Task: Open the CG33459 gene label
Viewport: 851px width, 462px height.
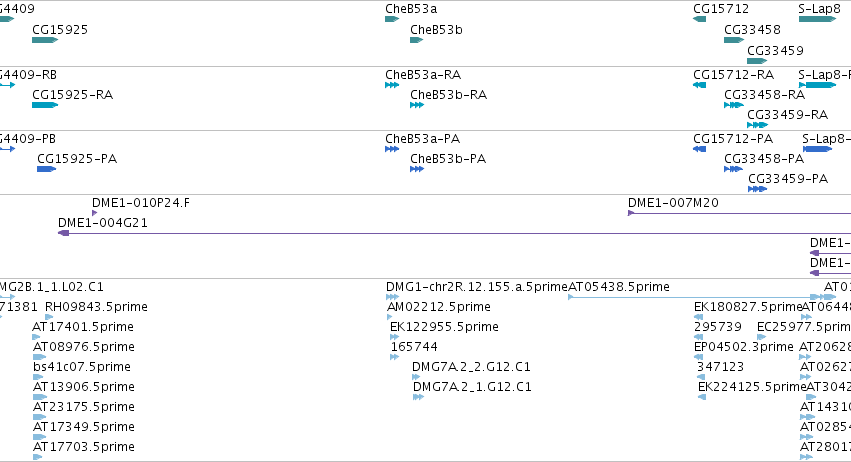Action: point(775,50)
